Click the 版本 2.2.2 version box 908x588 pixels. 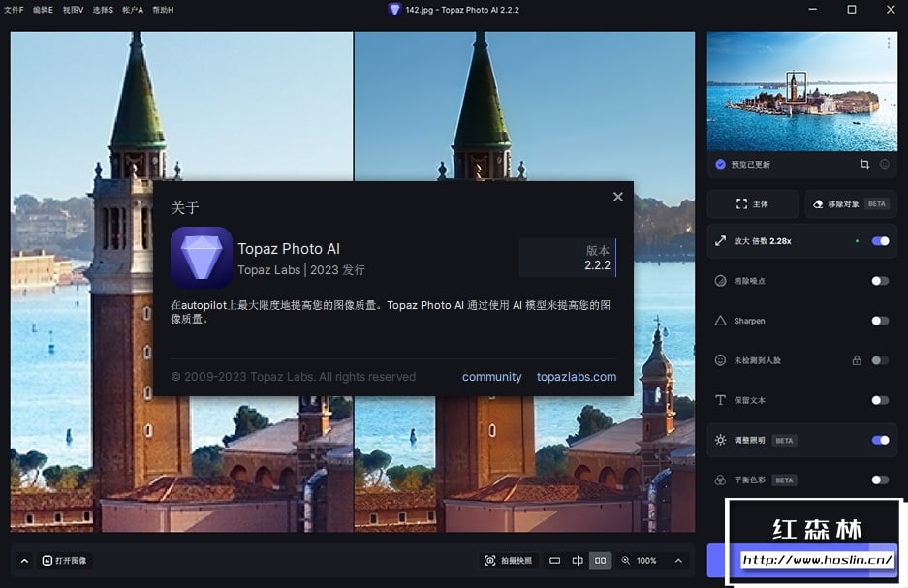568,258
